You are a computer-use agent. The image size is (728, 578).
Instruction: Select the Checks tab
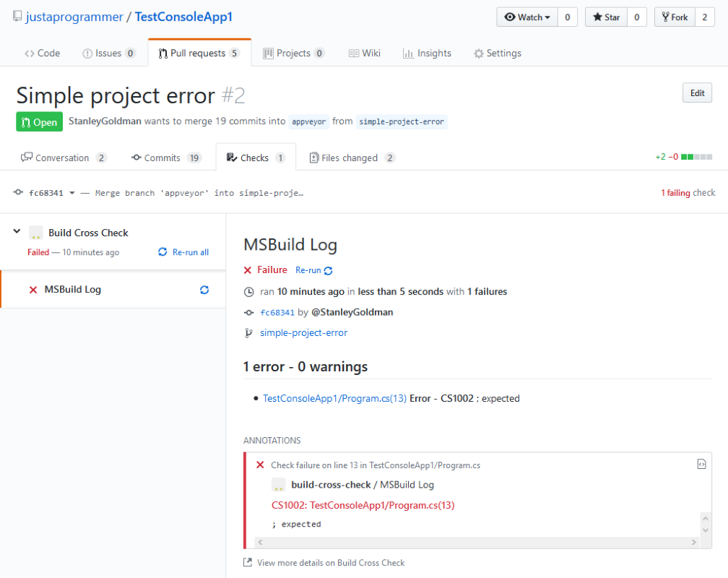[256, 158]
